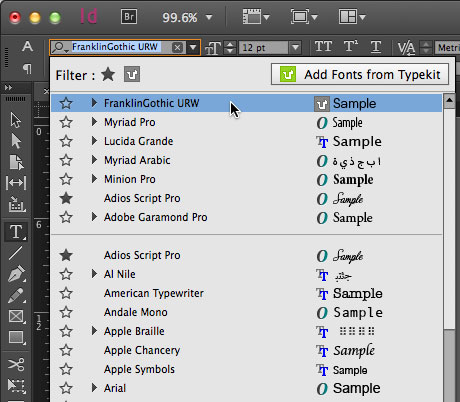Select the Rectangle tool

(16, 337)
